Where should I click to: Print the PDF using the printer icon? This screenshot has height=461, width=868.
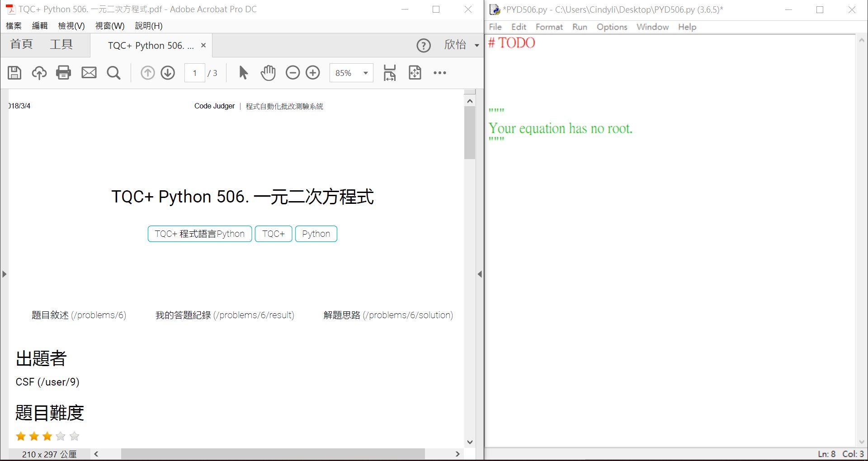pyautogui.click(x=64, y=73)
